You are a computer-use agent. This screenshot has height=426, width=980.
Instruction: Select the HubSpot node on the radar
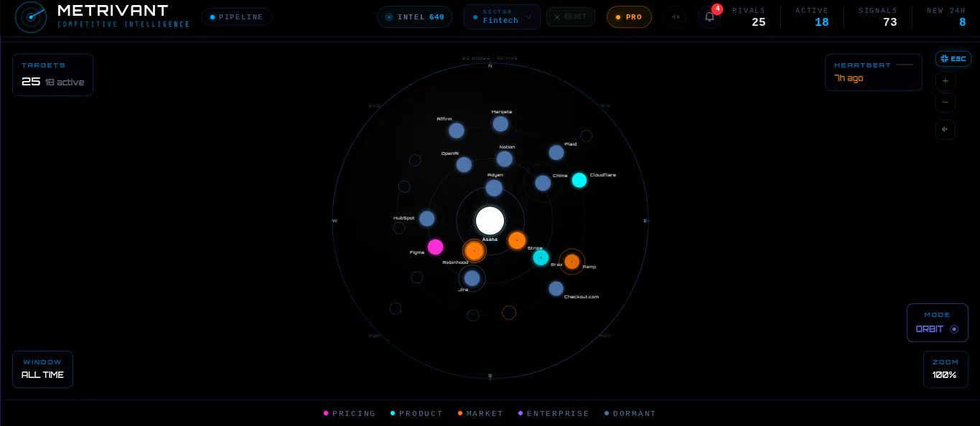(427, 219)
